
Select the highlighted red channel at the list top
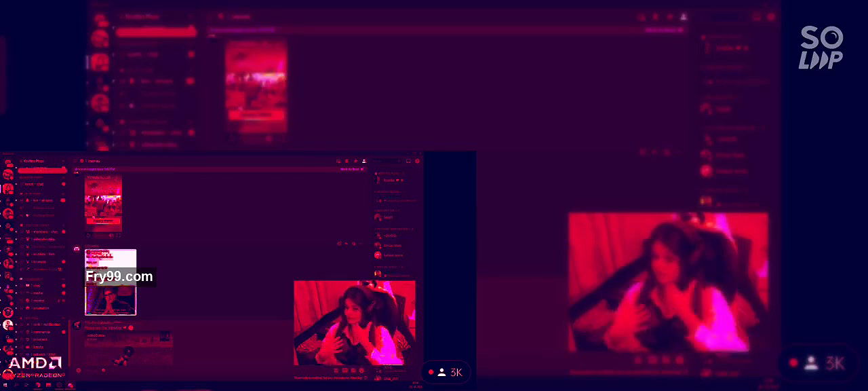click(x=42, y=169)
